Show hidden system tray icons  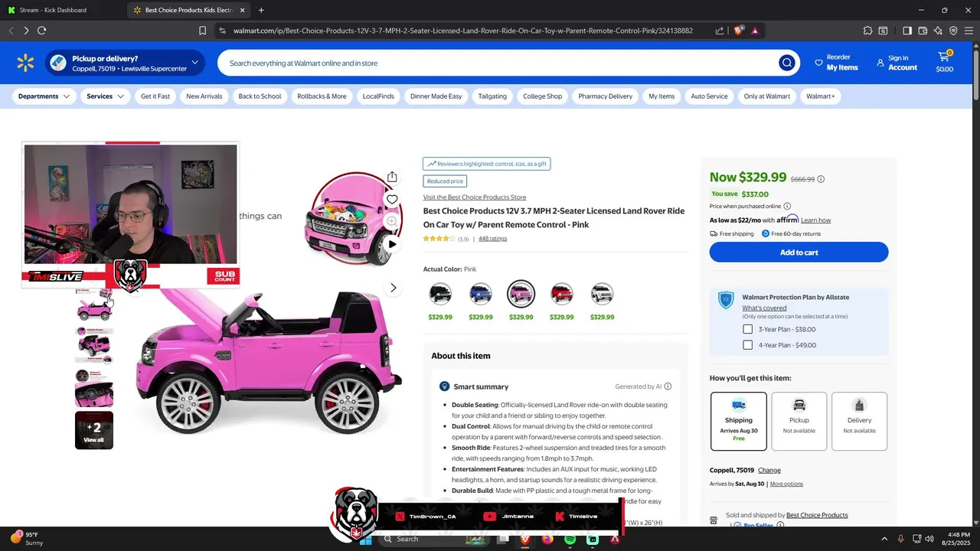coord(884,539)
